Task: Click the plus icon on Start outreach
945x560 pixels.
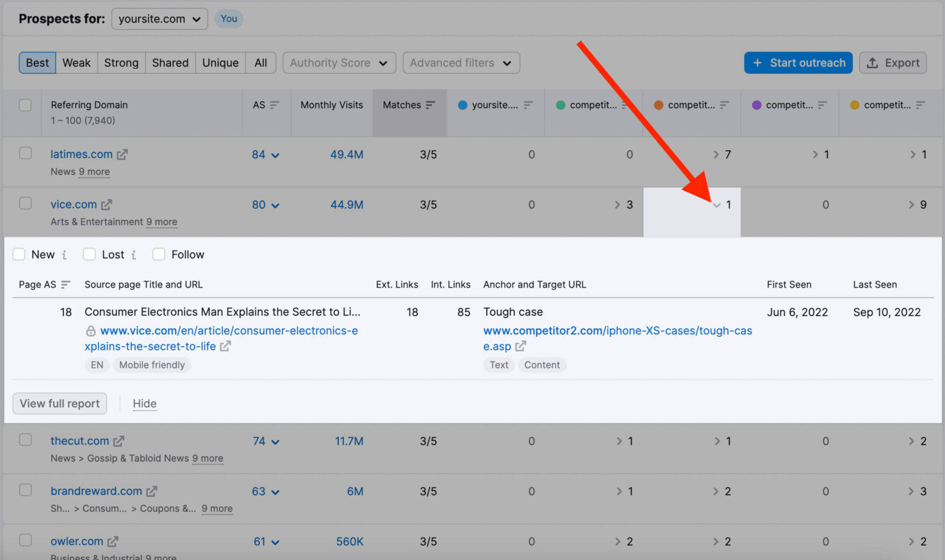Action: pos(757,63)
